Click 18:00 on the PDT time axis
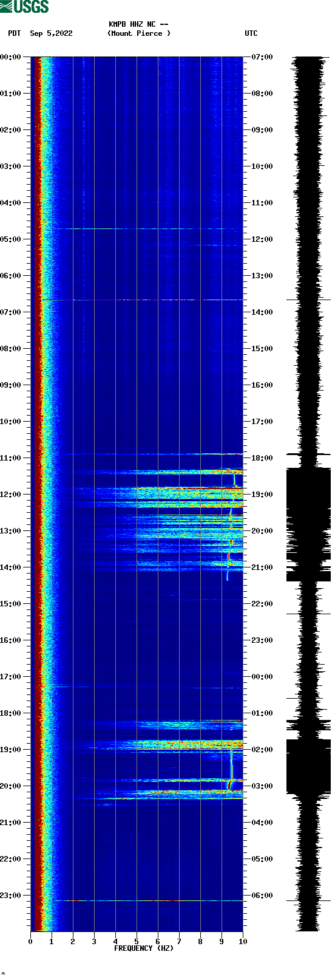 [x=11, y=713]
